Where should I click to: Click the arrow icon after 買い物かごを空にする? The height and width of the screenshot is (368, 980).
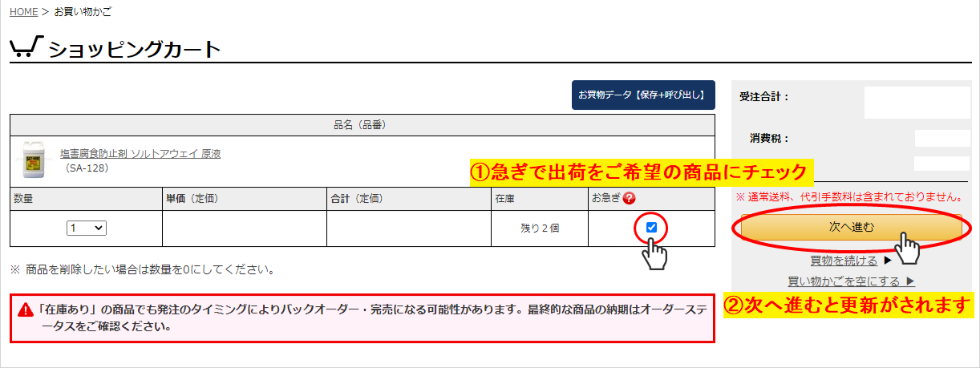909,281
